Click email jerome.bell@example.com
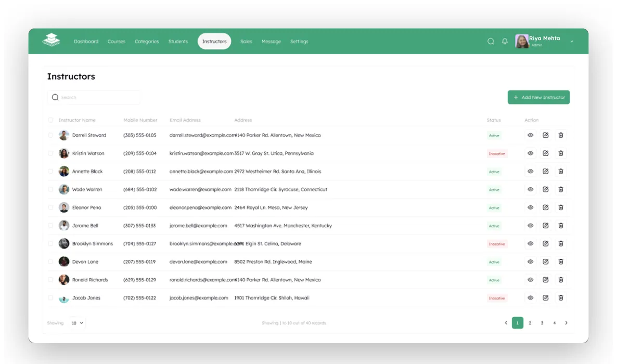Screen dimensions: 617x364 [x=198, y=226]
